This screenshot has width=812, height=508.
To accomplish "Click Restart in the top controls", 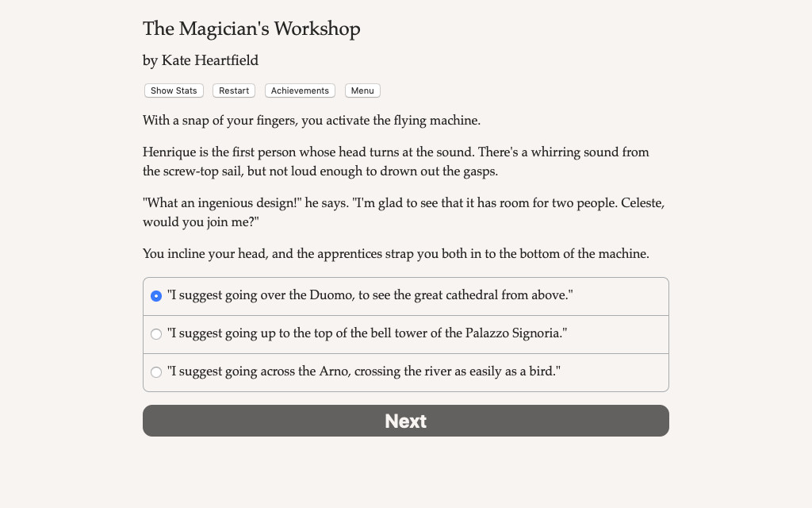I will click(233, 90).
